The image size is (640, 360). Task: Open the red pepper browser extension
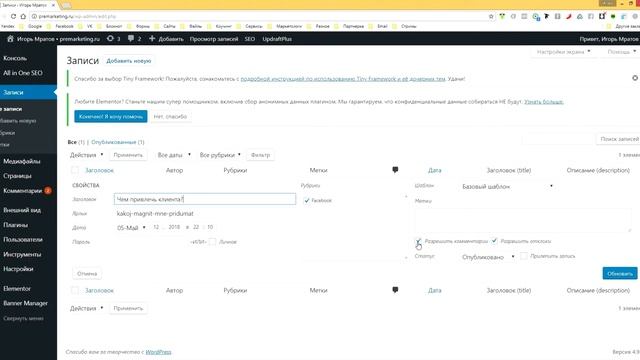tap(569, 16)
